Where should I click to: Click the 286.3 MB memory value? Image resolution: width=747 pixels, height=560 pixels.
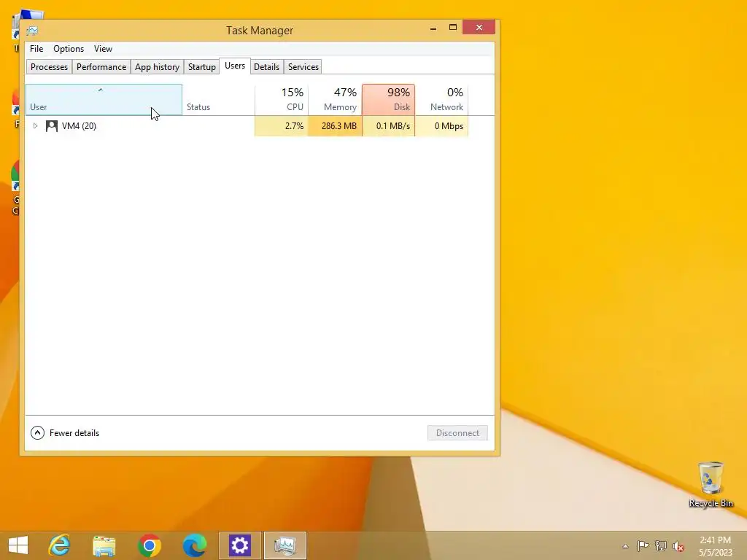(338, 125)
